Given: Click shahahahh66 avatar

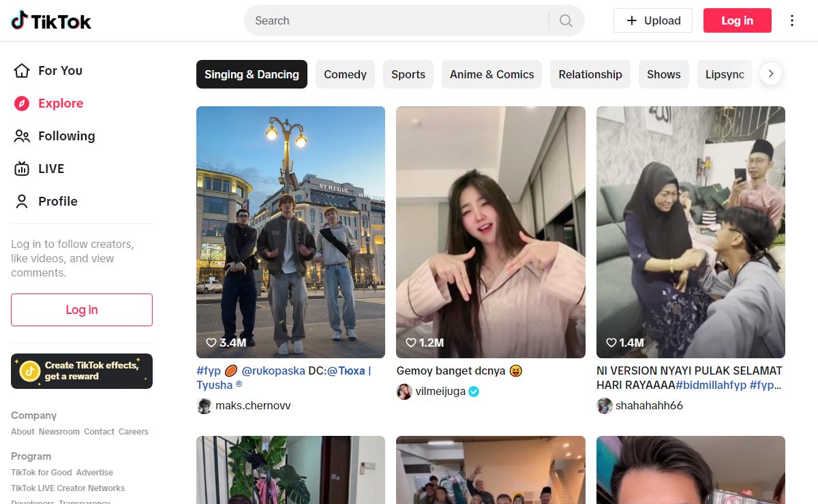Looking at the screenshot, I should pyautogui.click(x=605, y=406).
